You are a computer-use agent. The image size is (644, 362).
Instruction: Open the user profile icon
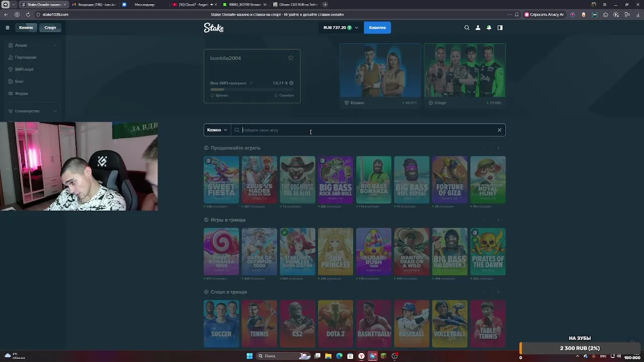click(478, 28)
